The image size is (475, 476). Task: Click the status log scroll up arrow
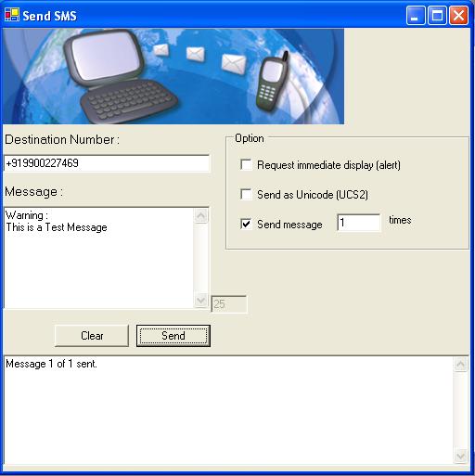[460, 365]
